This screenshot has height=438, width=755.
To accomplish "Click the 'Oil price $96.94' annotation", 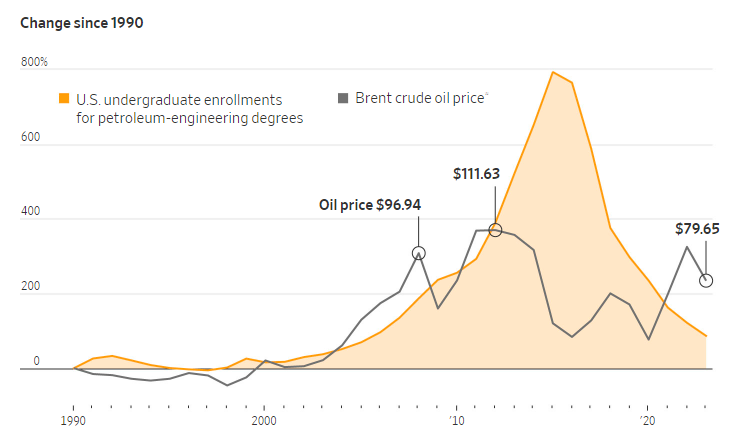I will [370, 205].
